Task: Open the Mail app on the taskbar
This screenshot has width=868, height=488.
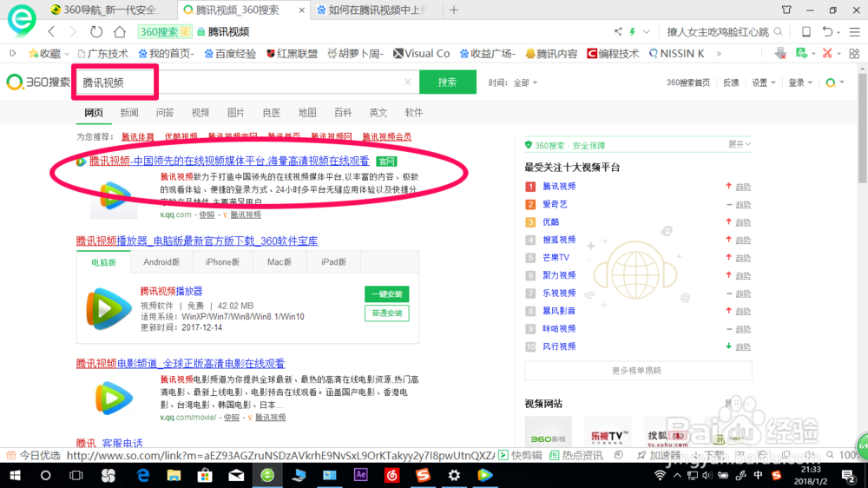Action: [236, 475]
